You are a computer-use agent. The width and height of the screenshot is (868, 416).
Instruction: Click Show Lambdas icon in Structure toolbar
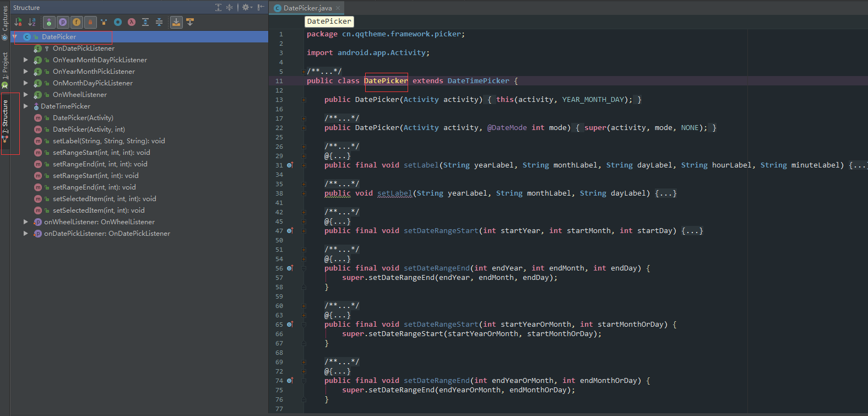[132, 22]
